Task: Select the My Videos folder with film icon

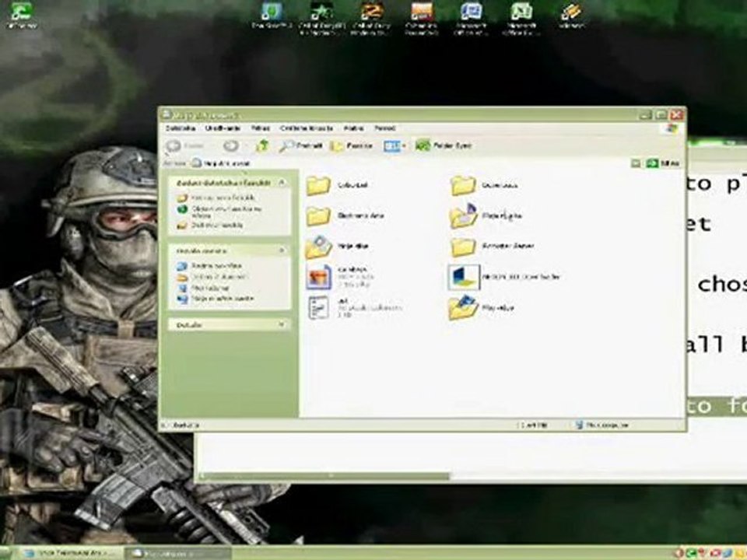Action: (x=482, y=308)
